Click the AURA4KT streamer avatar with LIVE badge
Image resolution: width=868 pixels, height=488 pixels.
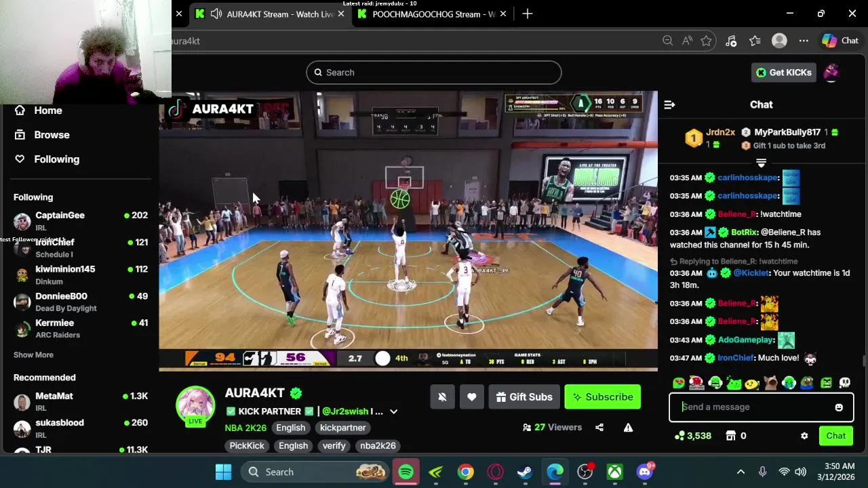tap(195, 407)
